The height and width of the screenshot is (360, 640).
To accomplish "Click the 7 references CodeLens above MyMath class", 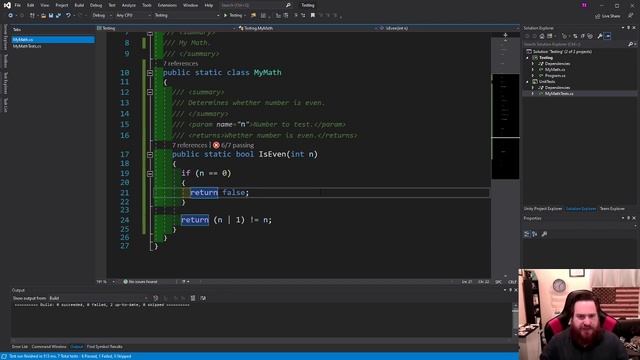I will click(180, 64).
